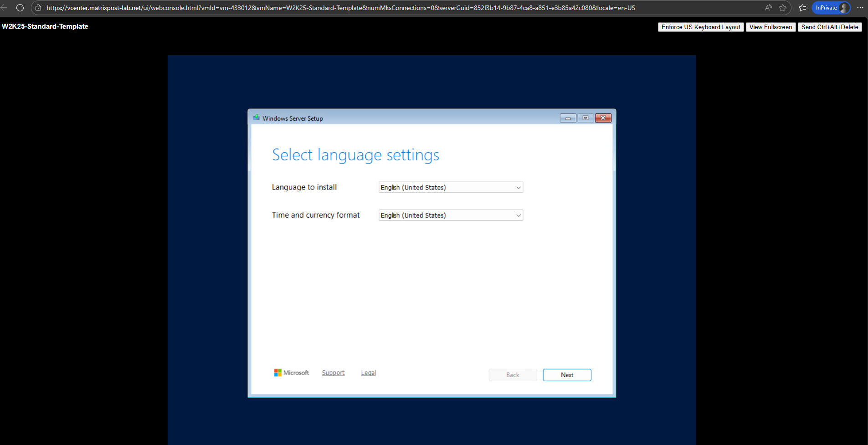Click the Next button

(567, 375)
